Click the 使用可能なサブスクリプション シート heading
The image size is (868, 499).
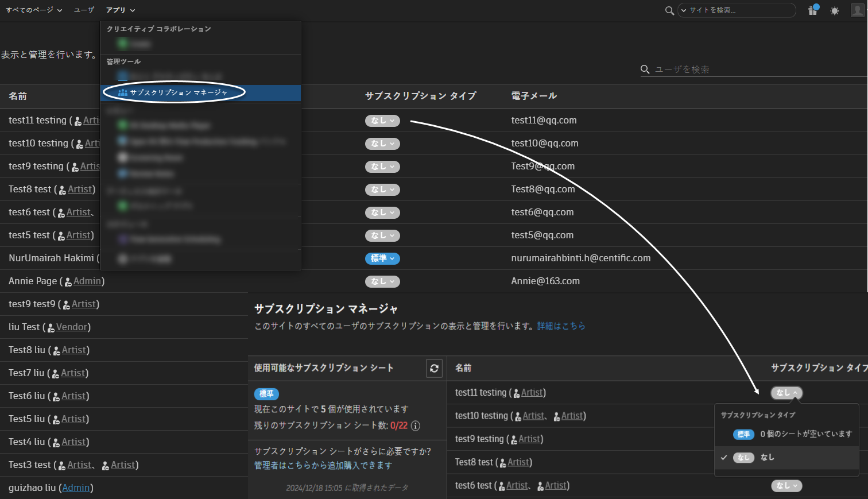(324, 368)
